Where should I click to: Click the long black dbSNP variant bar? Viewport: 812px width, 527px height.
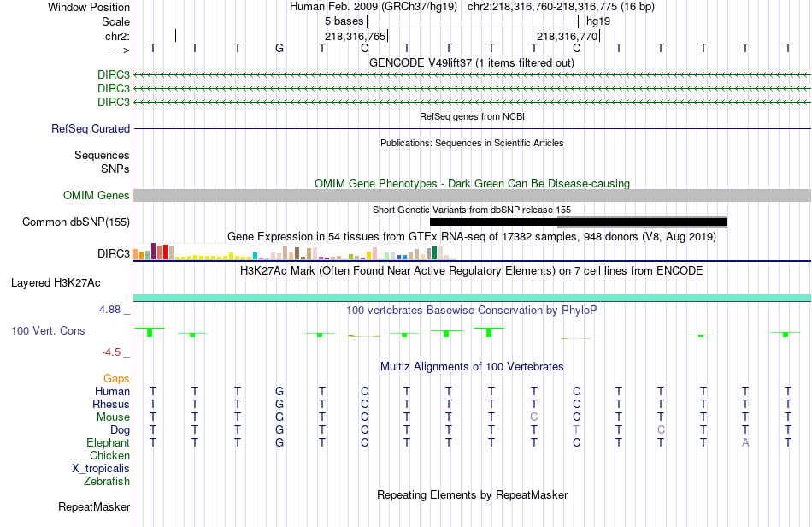[x=579, y=222]
